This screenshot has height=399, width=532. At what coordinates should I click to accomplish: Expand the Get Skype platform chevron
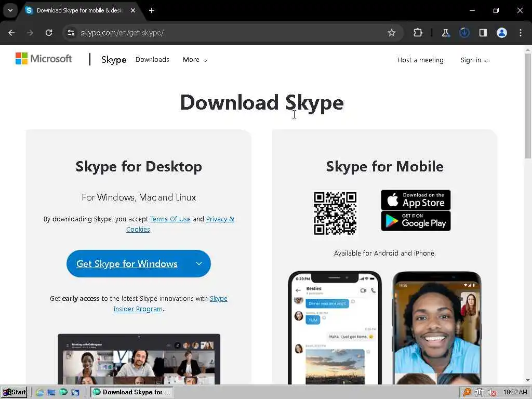pos(199,263)
